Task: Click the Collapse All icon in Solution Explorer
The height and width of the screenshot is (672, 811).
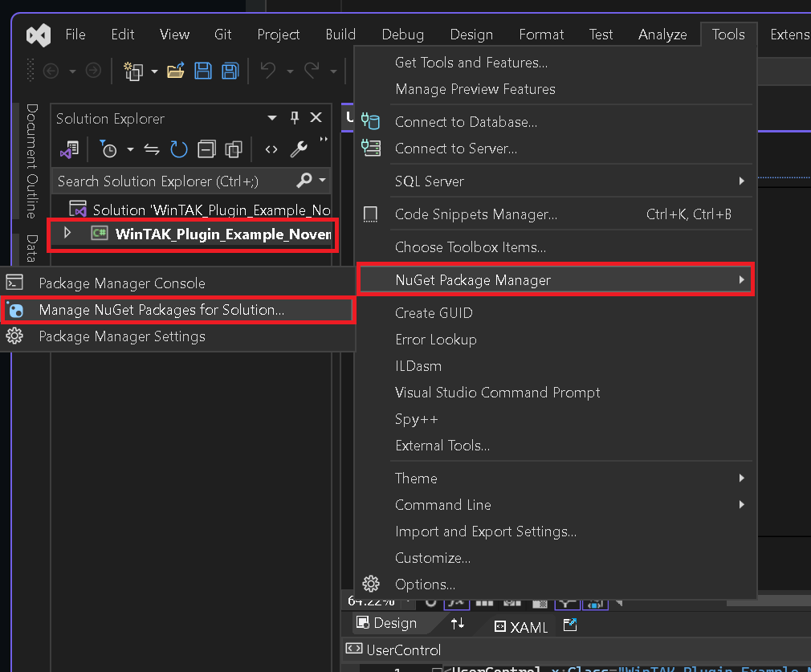Action: click(206, 149)
